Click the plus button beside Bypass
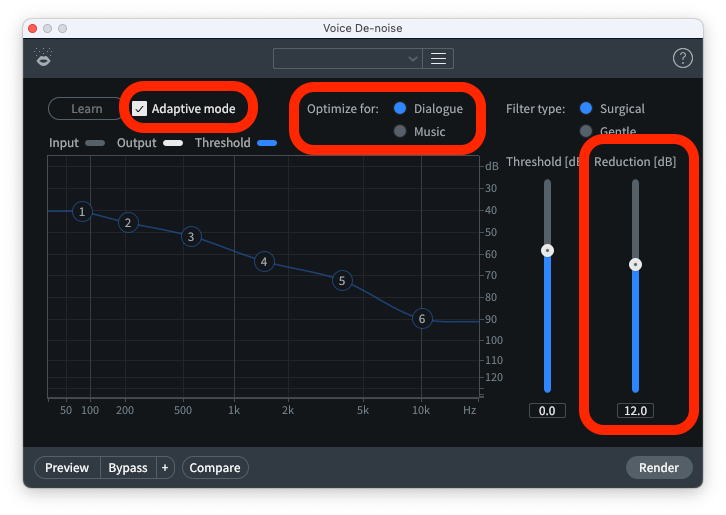This screenshot has width=726, height=515. click(165, 468)
